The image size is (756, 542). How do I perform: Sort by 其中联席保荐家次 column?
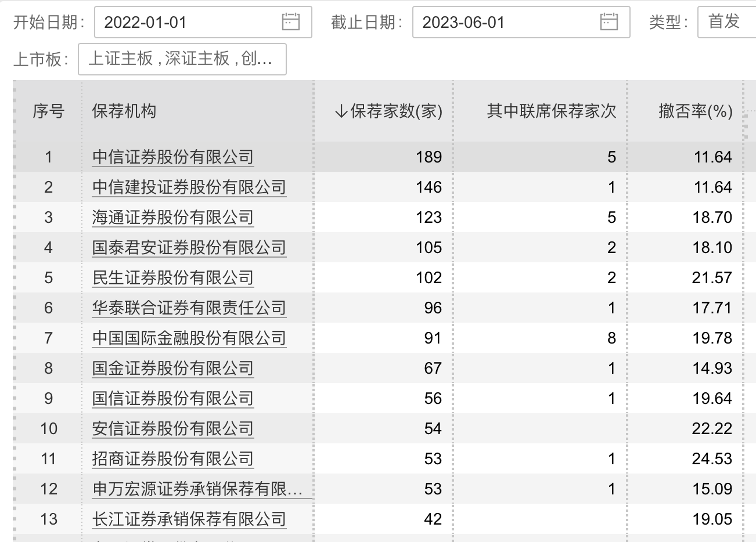[x=551, y=111]
